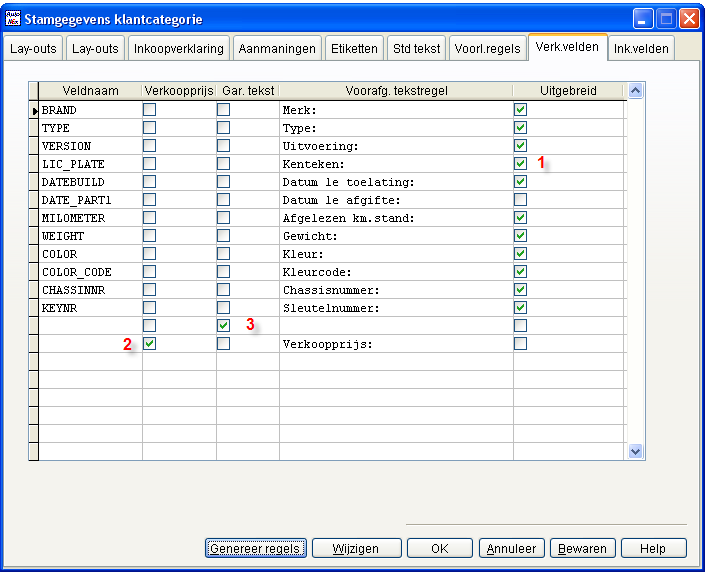Click the 'Uitvoering:' text cell

pyautogui.click(x=396, y=146)
